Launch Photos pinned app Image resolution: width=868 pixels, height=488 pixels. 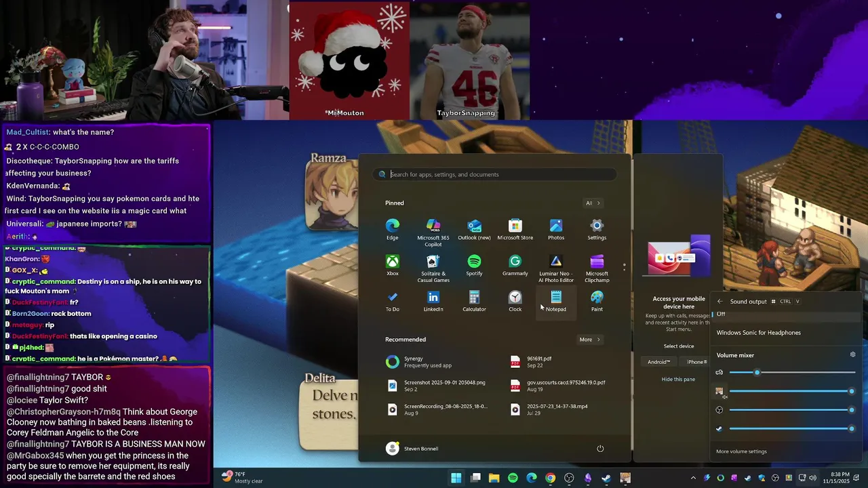coord(556,229)
